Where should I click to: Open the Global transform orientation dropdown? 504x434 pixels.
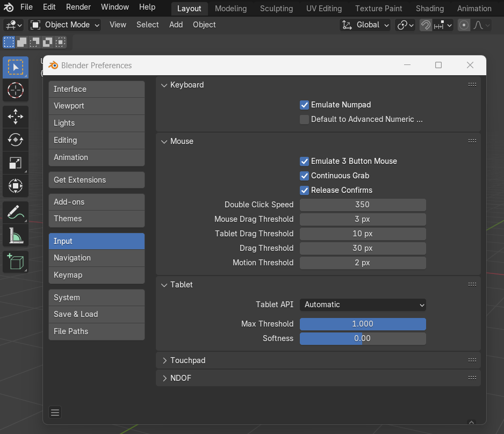pos(365,25)
